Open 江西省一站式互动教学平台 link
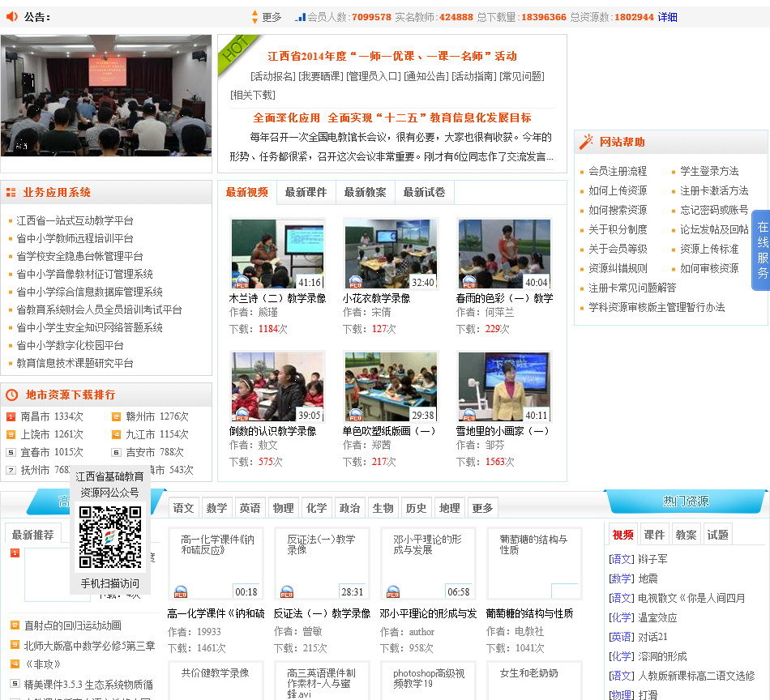Screen dimensions: 770x700 click(x=75, y=220)
